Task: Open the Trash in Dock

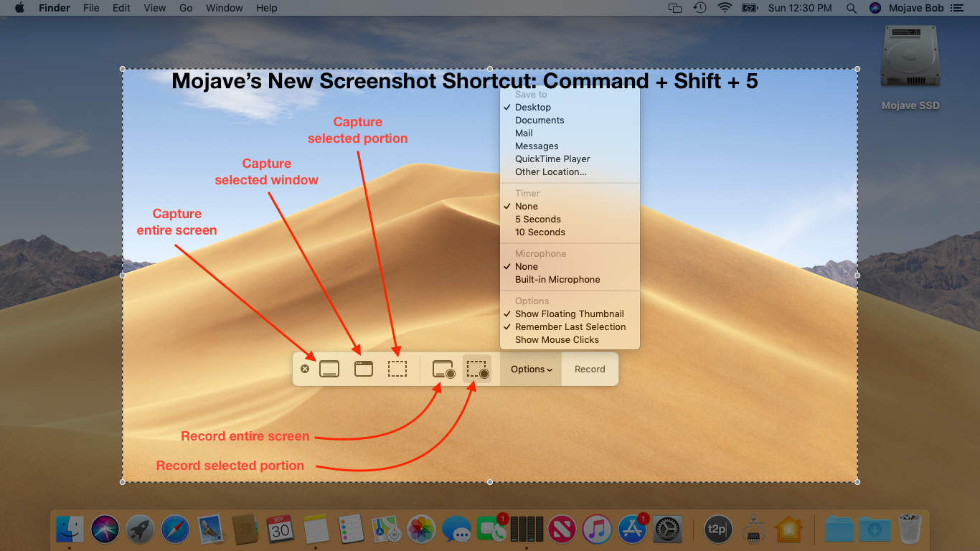Action: pyautogui.click(x=910, y=529)
